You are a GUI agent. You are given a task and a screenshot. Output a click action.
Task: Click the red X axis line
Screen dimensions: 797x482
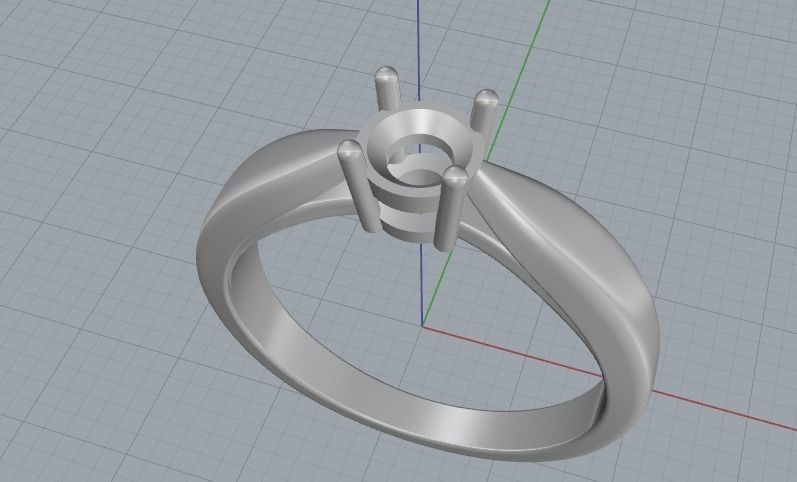(610, 379)
